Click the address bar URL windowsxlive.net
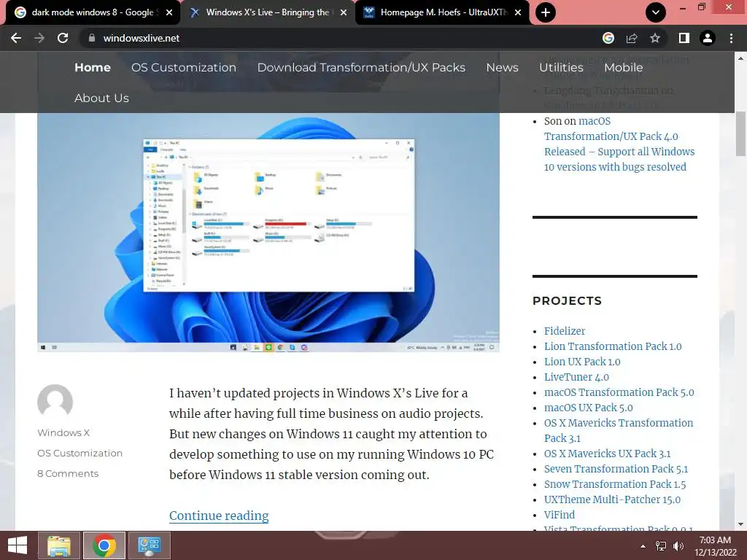Image resolution: width=747 pixels, height=560 pixels. (141, 38)
